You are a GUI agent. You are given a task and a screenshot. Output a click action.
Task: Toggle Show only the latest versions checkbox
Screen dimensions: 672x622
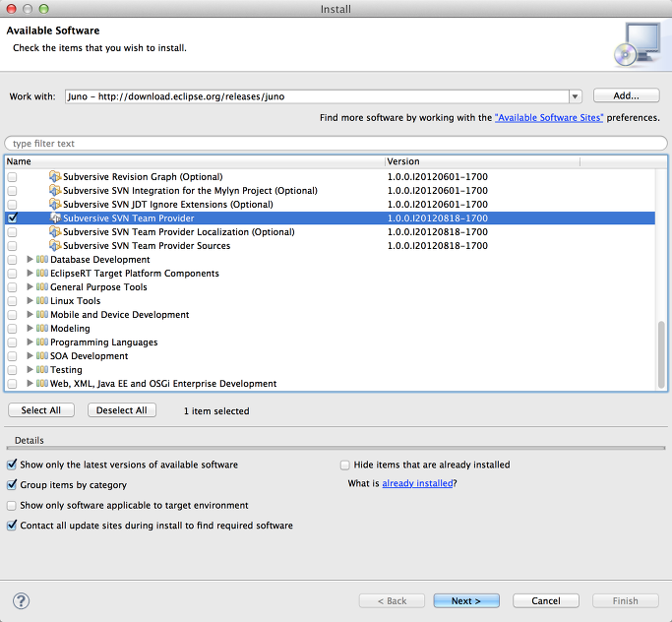(x=12, y=465)
